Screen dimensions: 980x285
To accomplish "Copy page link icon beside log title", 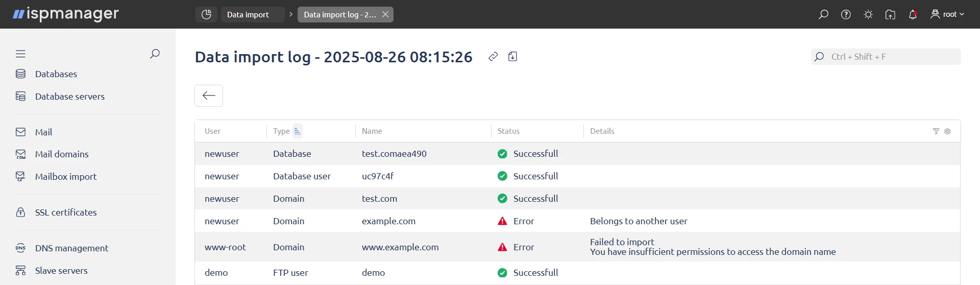I will point(493,57).
